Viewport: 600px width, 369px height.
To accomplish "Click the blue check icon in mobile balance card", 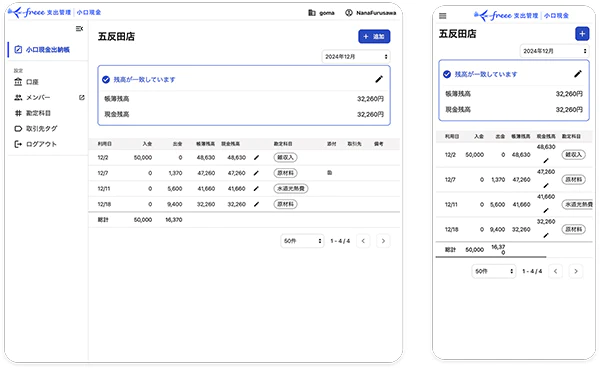I will [x=447, y=74].
